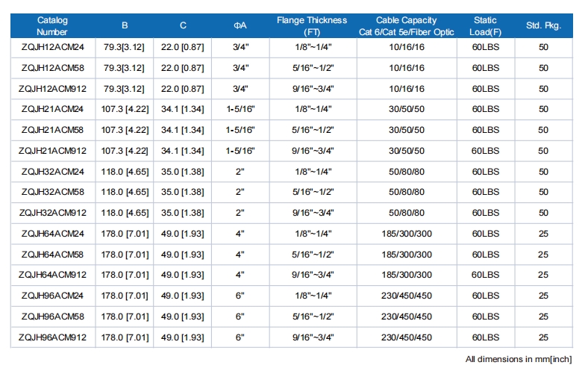
Task: Select the Cable Capacity column header
Action: [407, 26]
